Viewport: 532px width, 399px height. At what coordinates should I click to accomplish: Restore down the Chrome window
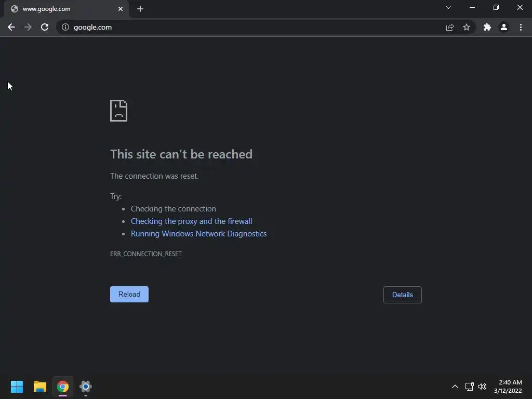coord(496,7)
